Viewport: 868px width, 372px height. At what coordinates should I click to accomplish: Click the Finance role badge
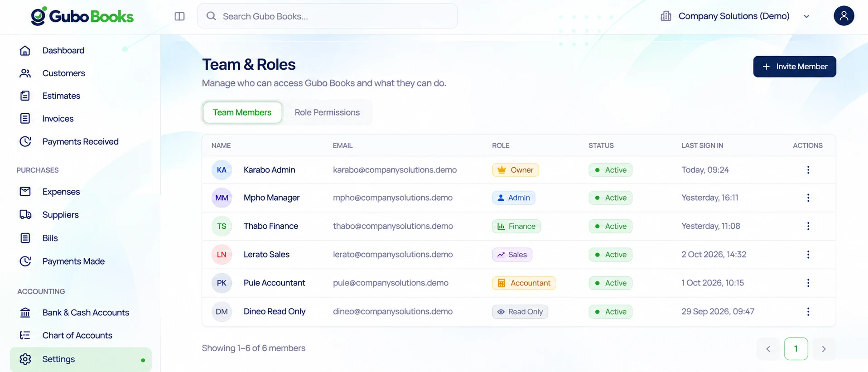click(x=516, y=226)
